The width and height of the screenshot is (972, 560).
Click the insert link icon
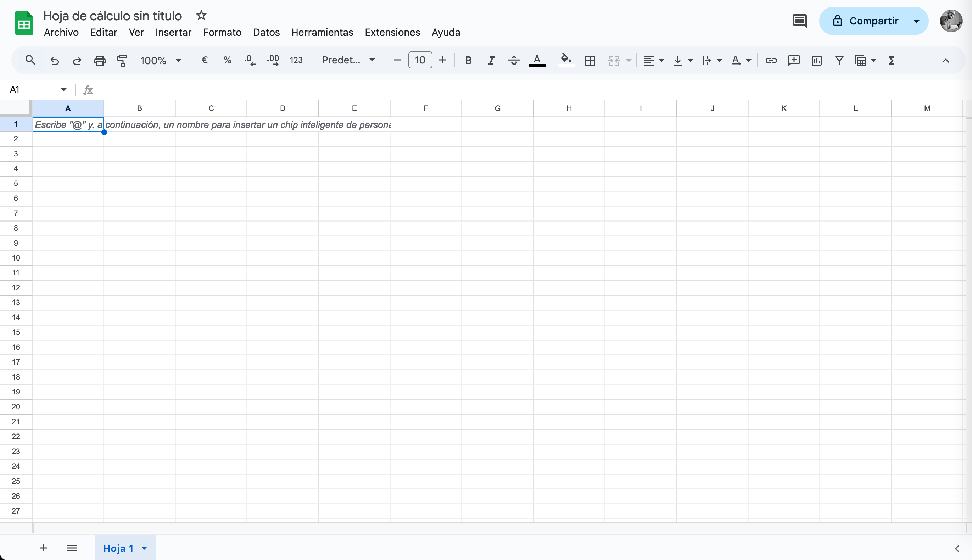pos(771,60)
